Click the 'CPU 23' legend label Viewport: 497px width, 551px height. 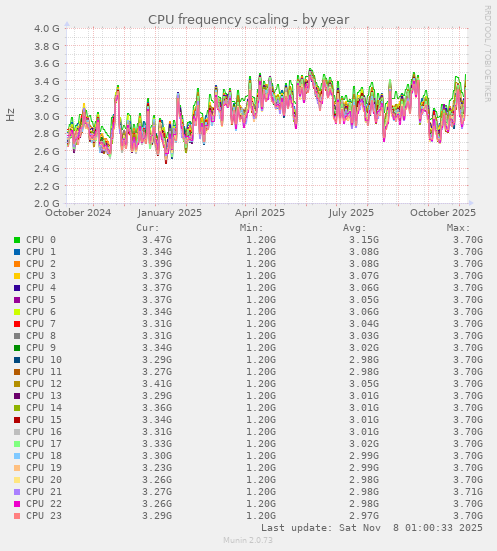tap(44, 516)
